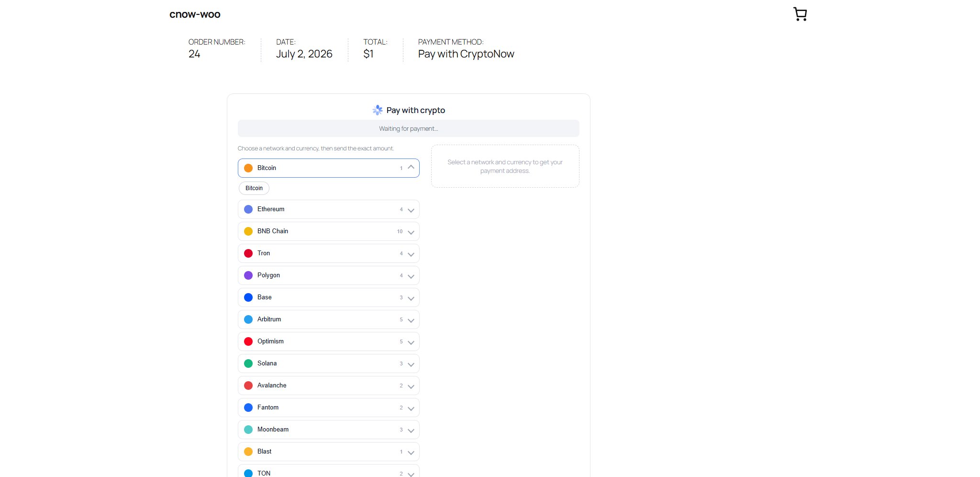This screenshot has width=980, height=477.
Task: Click the Arbitrum network icon
Action: (248, 319)
